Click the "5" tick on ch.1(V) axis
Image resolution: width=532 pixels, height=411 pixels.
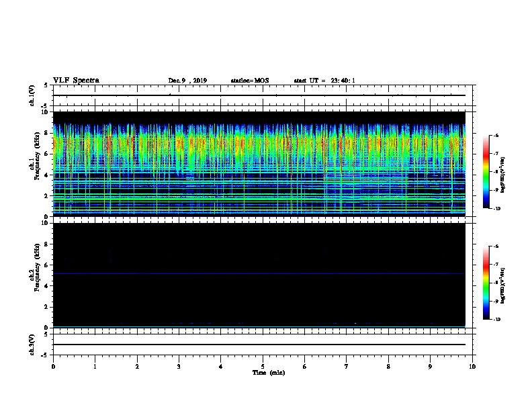click(46, 85)
